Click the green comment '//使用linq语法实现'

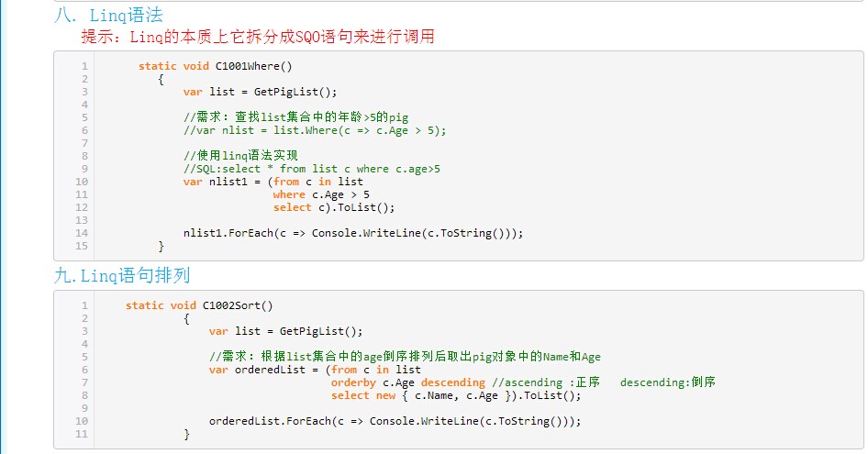(x=240, y=156)
